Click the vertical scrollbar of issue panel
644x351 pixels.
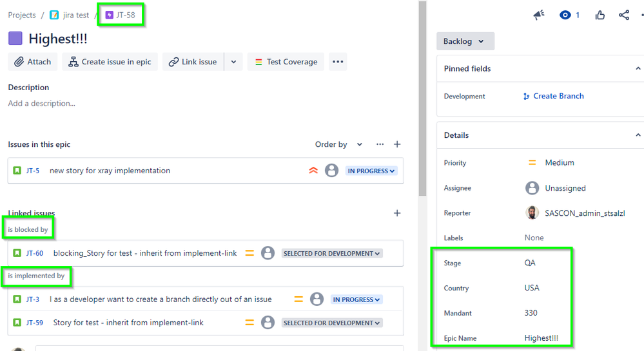click(423, 99)
